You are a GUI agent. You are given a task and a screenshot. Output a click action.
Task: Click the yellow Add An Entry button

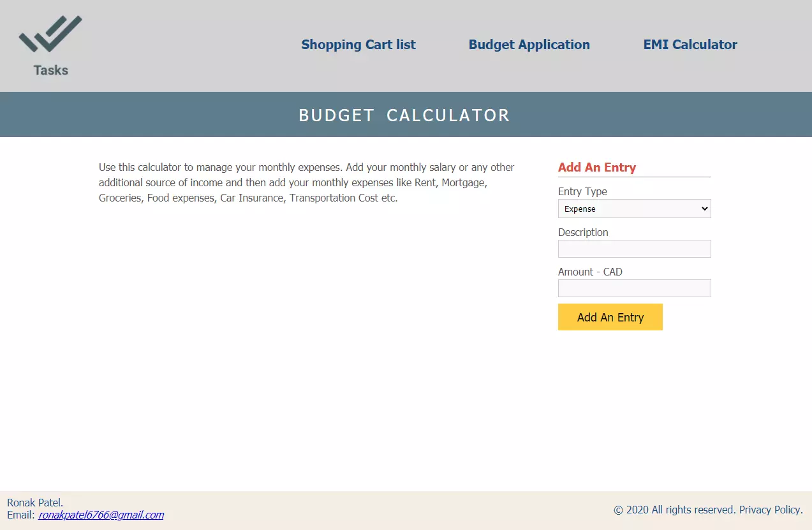coord(610,317)
